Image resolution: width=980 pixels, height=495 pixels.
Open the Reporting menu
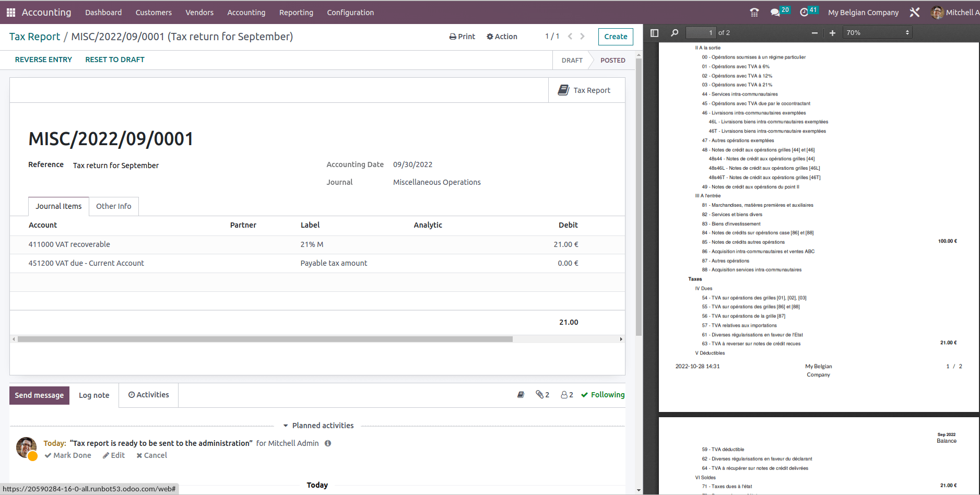[x=296, y=13]
